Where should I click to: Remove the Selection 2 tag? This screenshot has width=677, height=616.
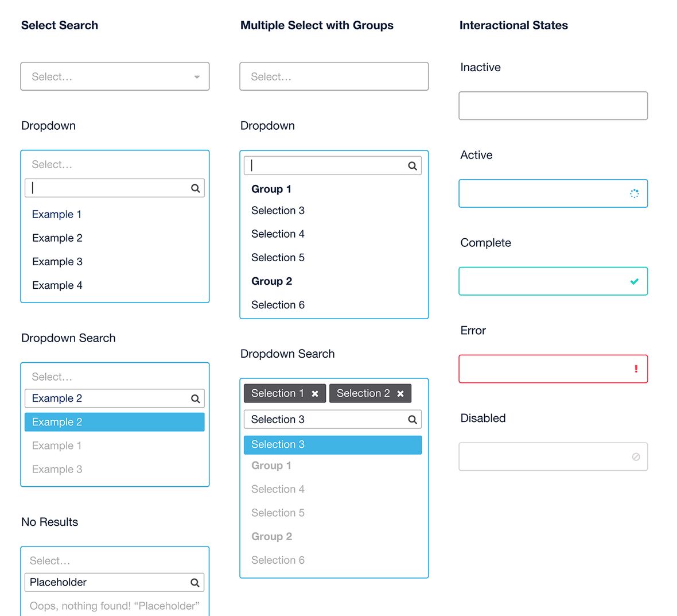pyautogui.click(x=400, y=394)
